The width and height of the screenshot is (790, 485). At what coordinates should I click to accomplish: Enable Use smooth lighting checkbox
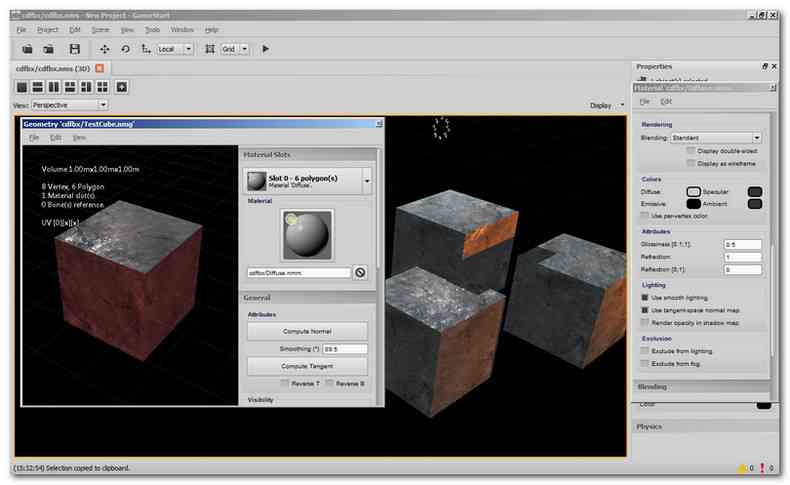645,297
